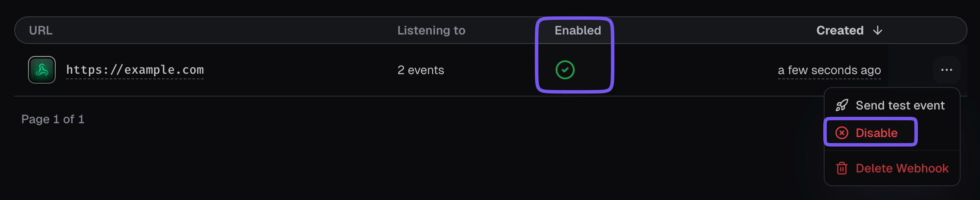The image size is (980, 200).
Task: Click the green webhook logo icon
Action: pyautogui.click(x=42, y=70)
